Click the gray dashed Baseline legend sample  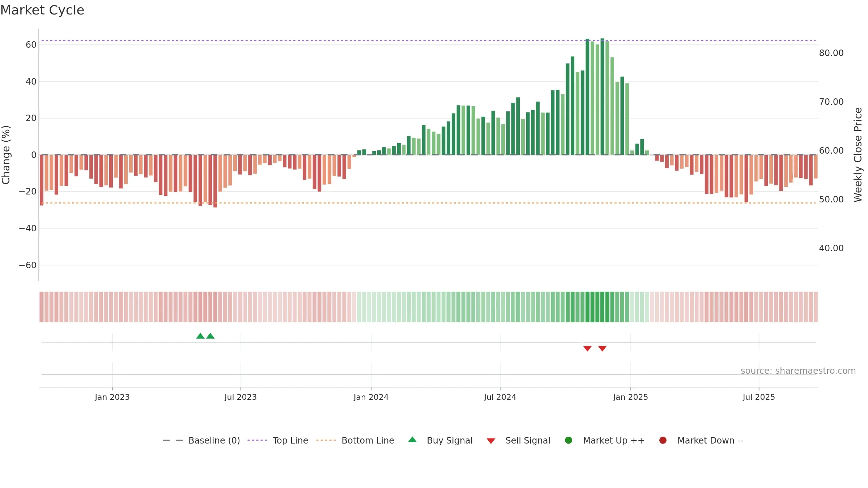coord(173,440)
